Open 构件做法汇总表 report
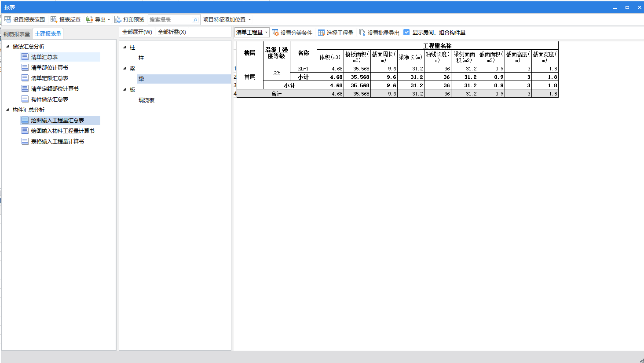 pos(50,99)
